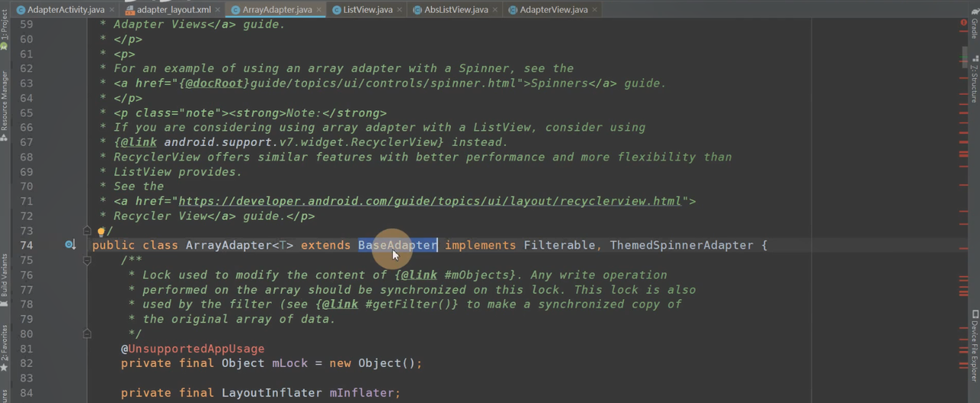Open the recyclerview.html developer.android.com URL
The height and width of the screenshot is (403, 980).
click(x=430, y=201)
